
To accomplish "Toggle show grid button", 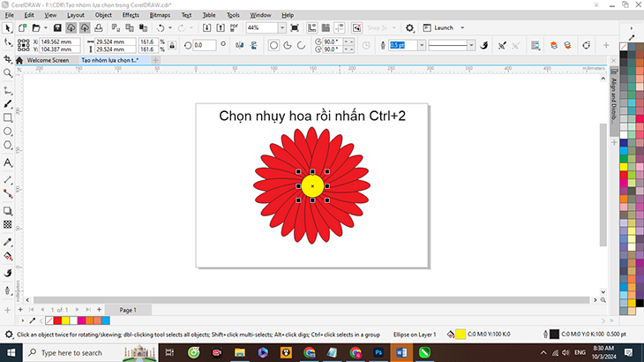I will tap(326, 27).
